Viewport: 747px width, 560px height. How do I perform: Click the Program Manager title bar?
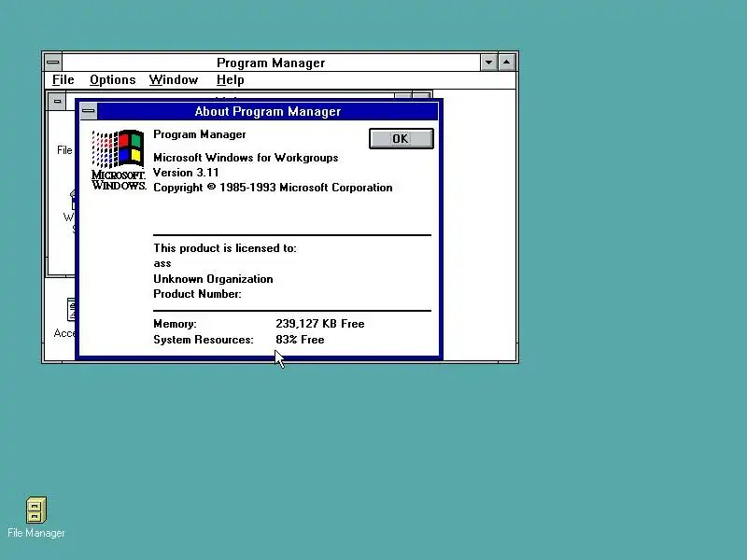pos(271,63)
